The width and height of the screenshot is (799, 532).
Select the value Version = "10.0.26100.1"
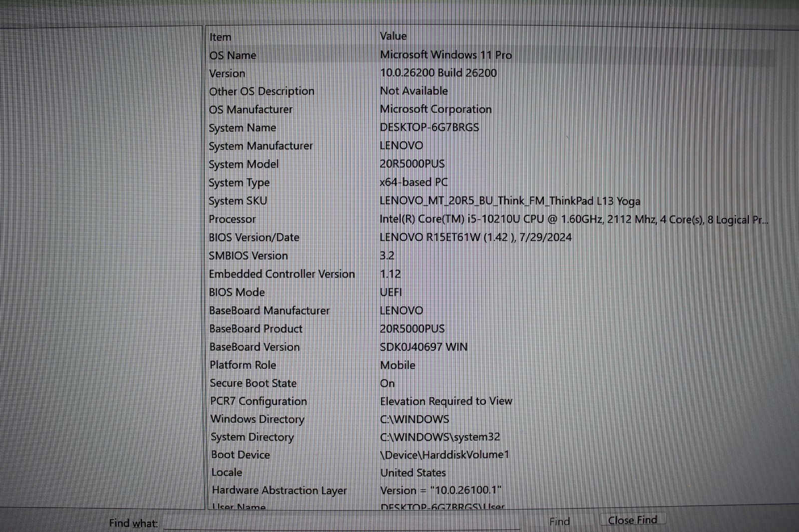(x=440, y=490)
